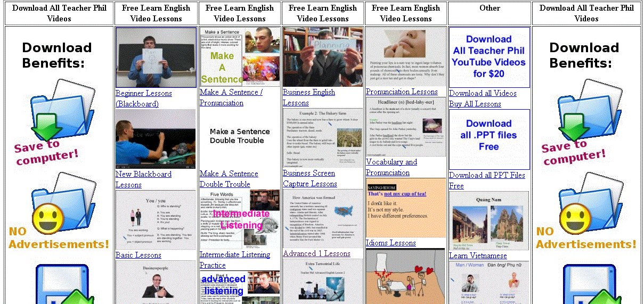This screenshot has height=304, width=644.
Task: Click the Extra Terrestrial Life thumbnail
Action: pos(323,282)
